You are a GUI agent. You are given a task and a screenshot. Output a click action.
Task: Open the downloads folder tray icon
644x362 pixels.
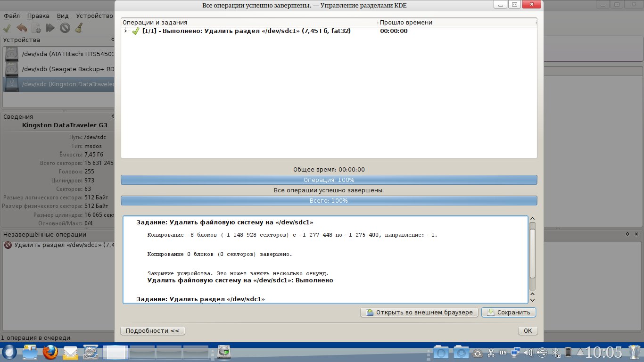click(461, 353)
